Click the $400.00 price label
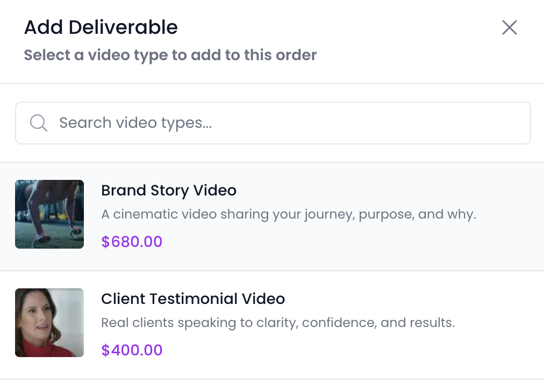Image resolution: width=544 pixels, height=392 pixels. point(132,350)
